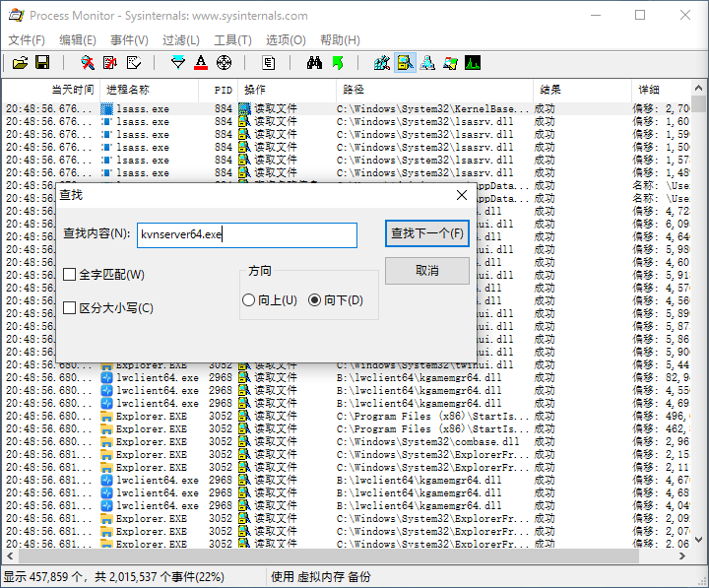Click the binoculars Find icon
Screen dimensions: 709x588
click(x=314, y=63)
